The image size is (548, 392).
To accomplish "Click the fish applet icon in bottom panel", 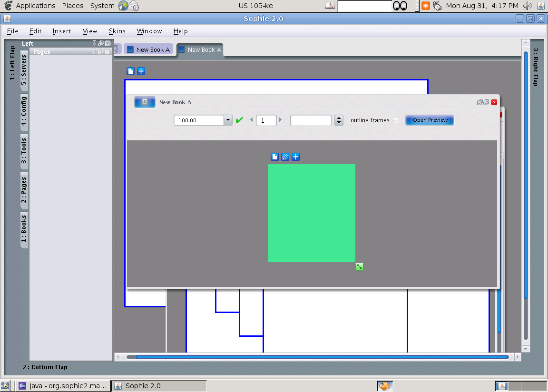I will [x=385, y=386].
